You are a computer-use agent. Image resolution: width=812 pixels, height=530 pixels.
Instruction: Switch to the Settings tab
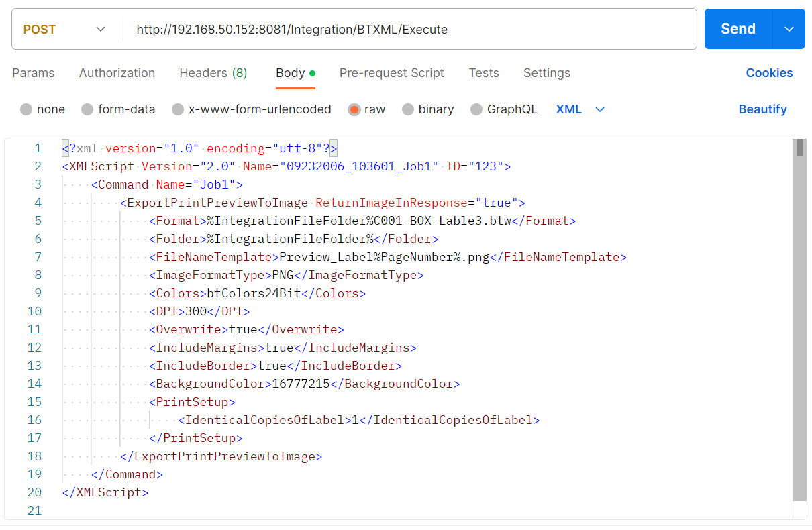(x=546, y=73)
